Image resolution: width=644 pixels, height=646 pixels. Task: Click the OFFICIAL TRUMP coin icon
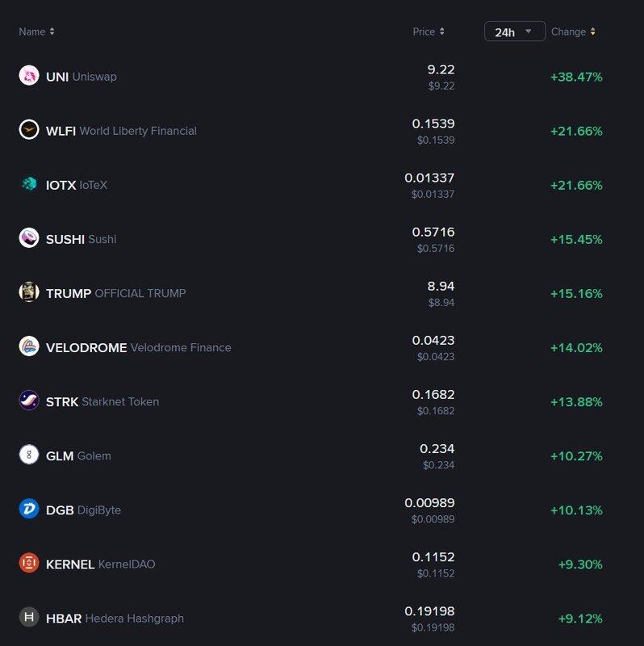pos(29,292)
